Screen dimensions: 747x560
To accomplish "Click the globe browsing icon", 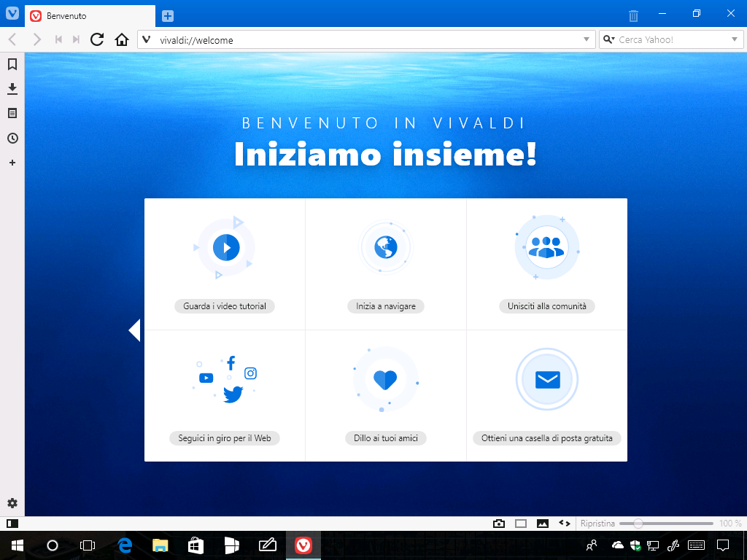I will click(386, 248).
